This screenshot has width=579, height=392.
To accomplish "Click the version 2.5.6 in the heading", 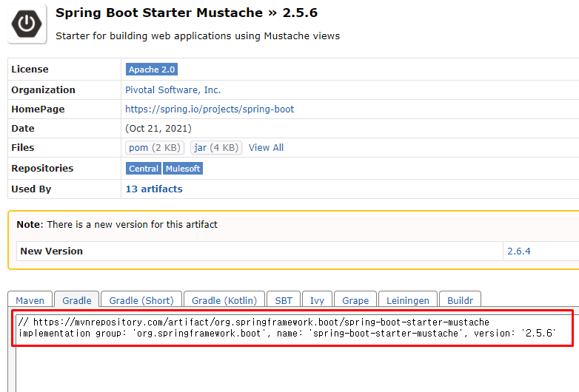I will [300, 13].
